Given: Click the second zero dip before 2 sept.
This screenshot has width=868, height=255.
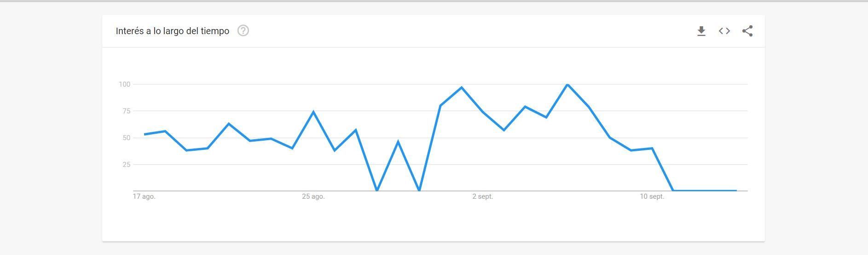Looking at the screenshot, I should (419, 190).
